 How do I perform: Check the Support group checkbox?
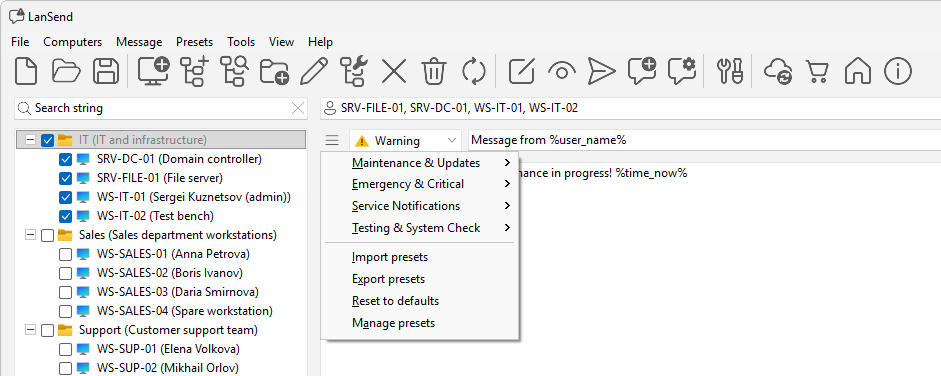tap(47, 330)
